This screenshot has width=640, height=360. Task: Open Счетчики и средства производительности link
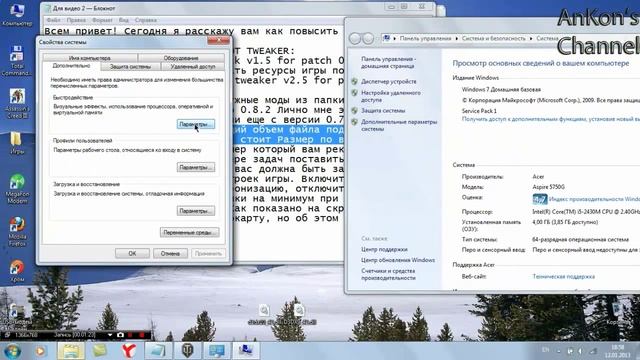(388, 274)
